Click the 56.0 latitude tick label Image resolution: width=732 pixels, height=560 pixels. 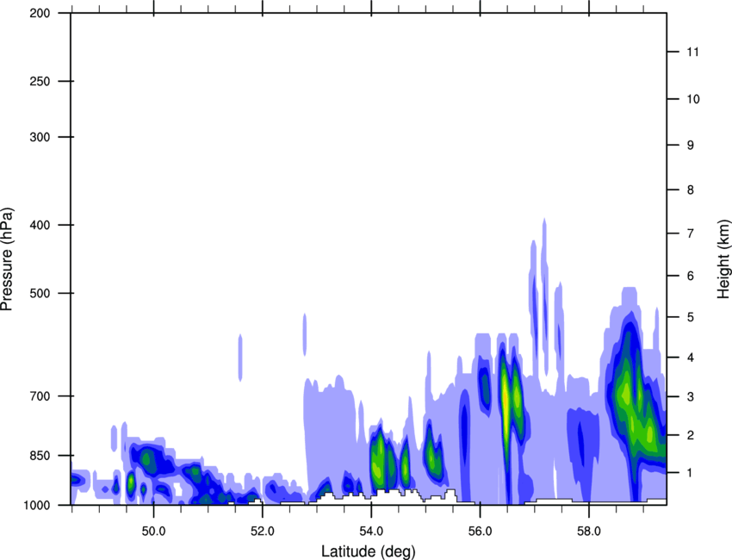click(x=481, y=532)
